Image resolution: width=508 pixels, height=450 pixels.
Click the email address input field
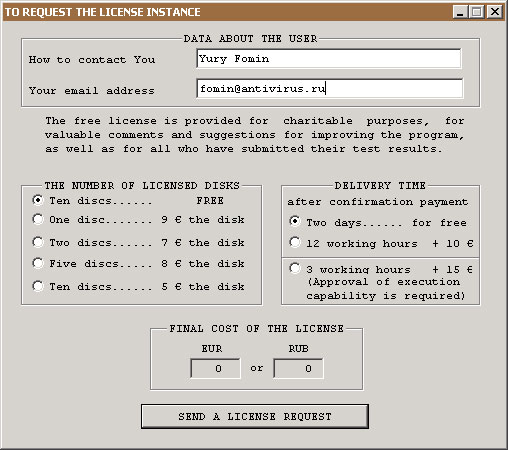click(330, 89)
